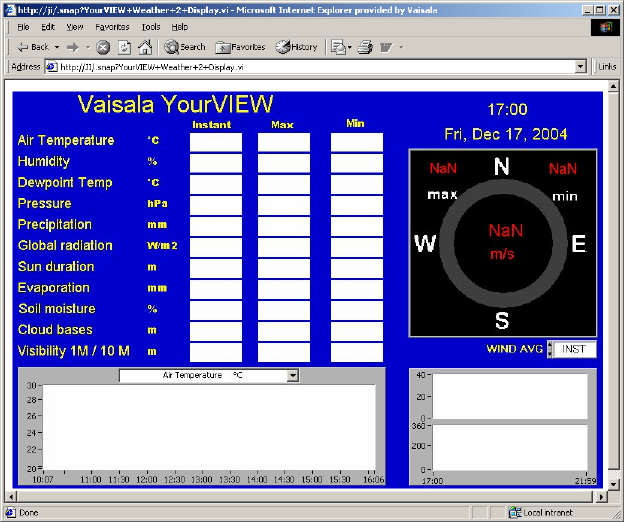Click the wind min NaN value
Screen dimensions: 624x522
click(563, 169)
